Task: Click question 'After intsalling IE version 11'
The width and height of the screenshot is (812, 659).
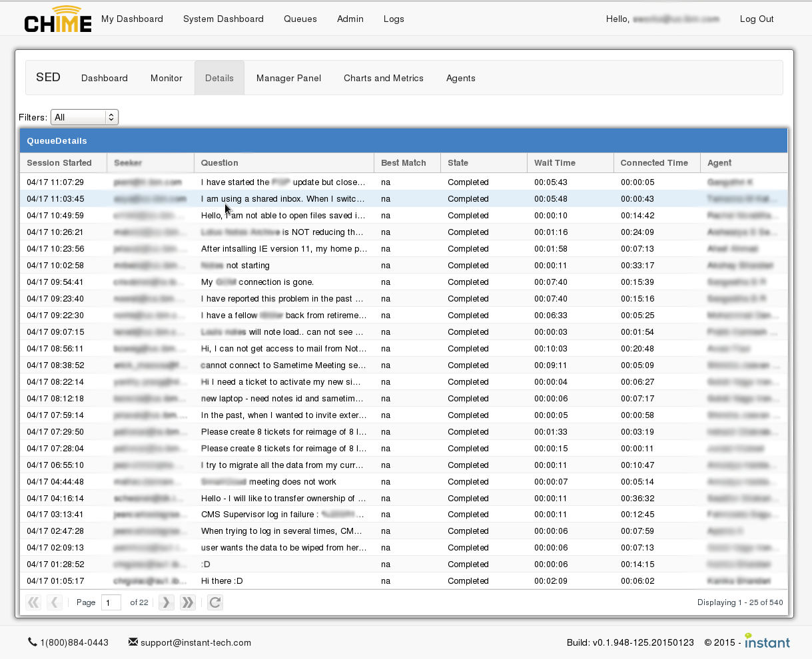Action: 284,249
